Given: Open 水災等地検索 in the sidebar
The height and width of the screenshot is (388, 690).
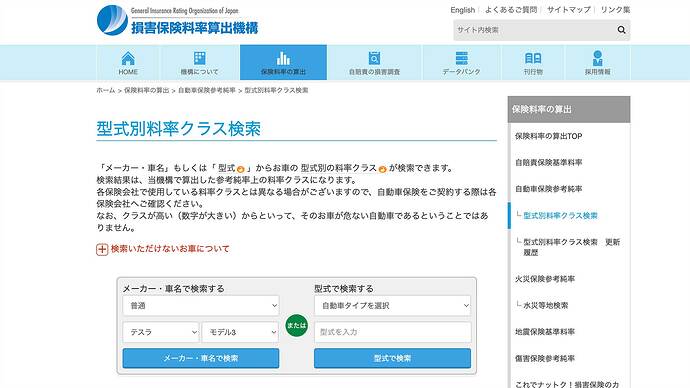Looking at the screenshot, I should (x=546, y=305).
